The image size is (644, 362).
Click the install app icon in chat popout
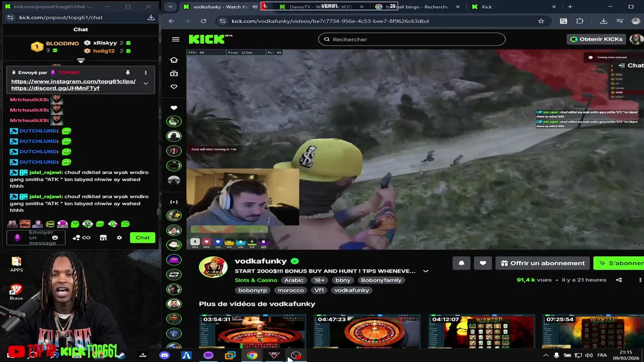[x=151, y=17]
